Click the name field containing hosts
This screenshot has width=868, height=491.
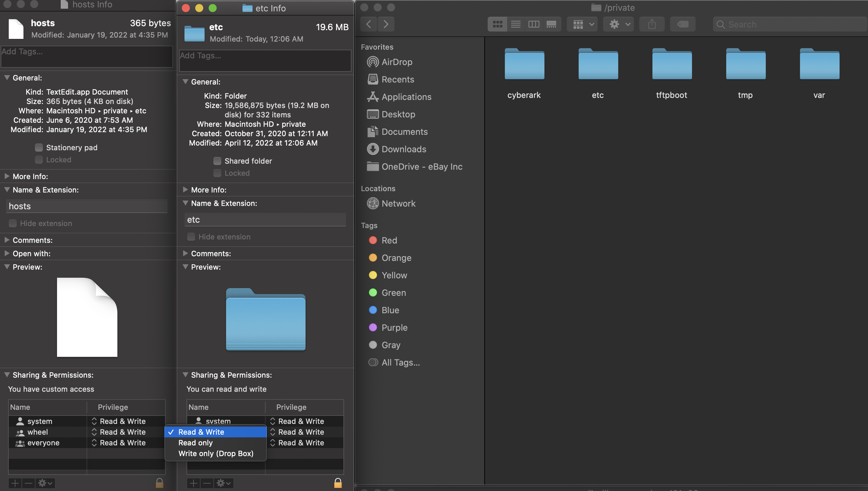(87, 206)
